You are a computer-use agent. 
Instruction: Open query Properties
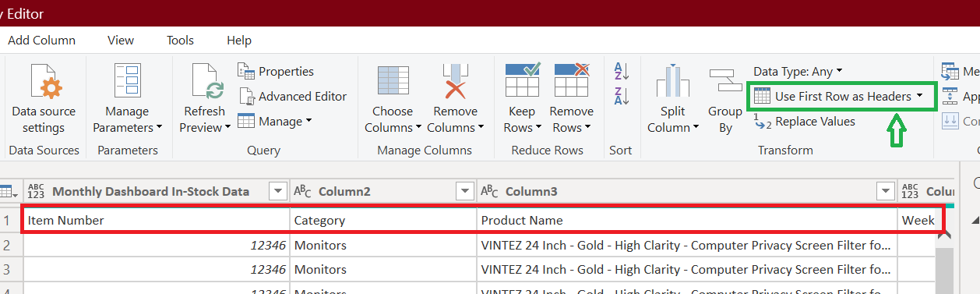pyautogui.click(x=276, y=72)
